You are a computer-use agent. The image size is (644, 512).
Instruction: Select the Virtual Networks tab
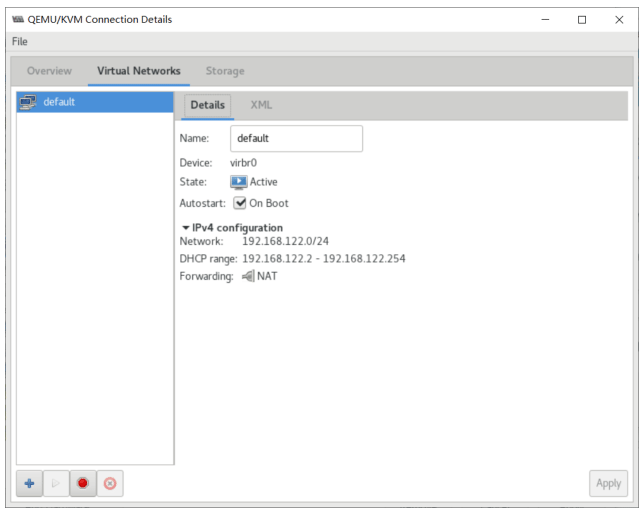pos(138,71)
